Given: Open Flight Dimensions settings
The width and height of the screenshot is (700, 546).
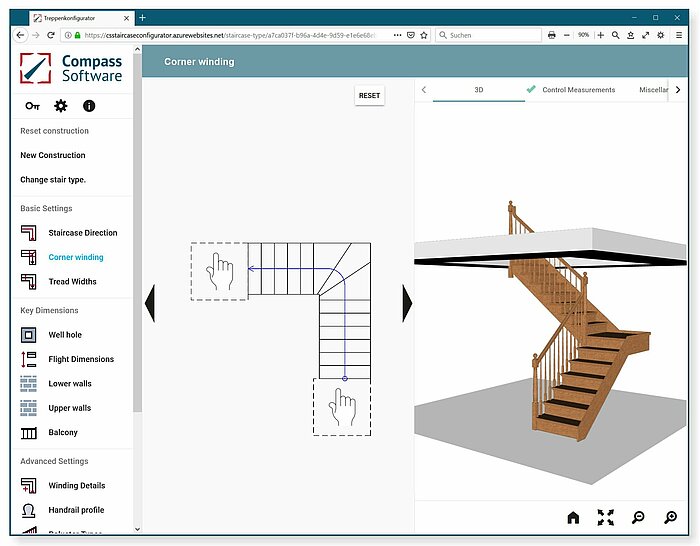Looking at the screenshot, I should (x=81, y=359).
